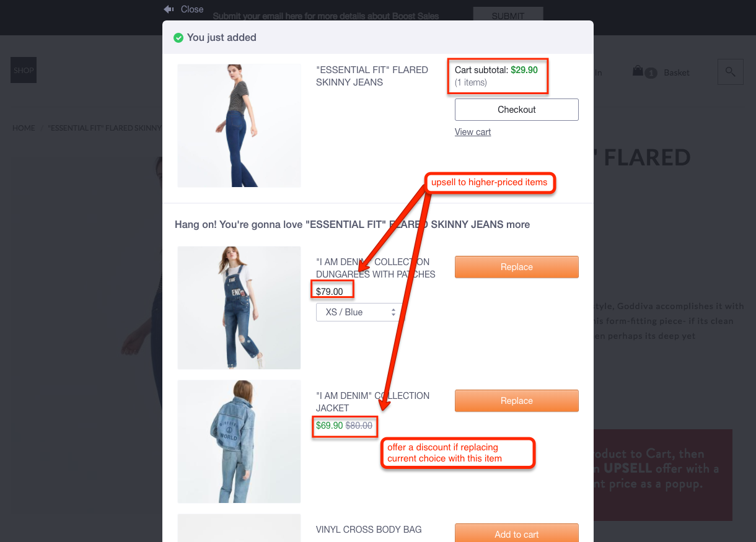This screenshot has height=542, width=756.
Task: Add Vinyl Cross Body Bag to cart
Action: 517,533
